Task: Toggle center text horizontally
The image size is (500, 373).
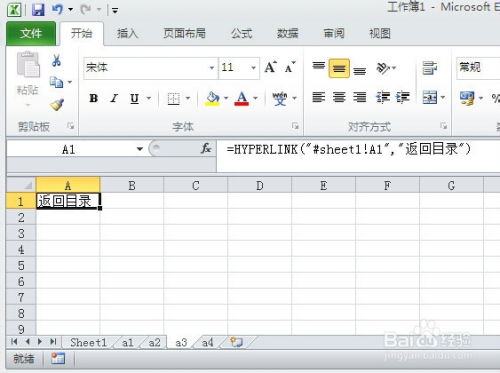Action: point(339,97)
